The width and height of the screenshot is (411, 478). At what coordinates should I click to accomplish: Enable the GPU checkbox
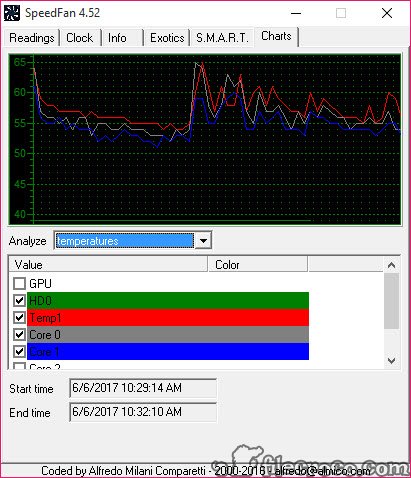pos(19,284)
